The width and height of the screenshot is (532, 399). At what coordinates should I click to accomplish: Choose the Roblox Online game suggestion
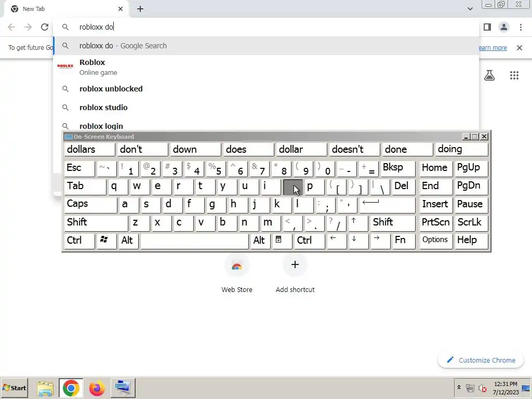point(266,67)
